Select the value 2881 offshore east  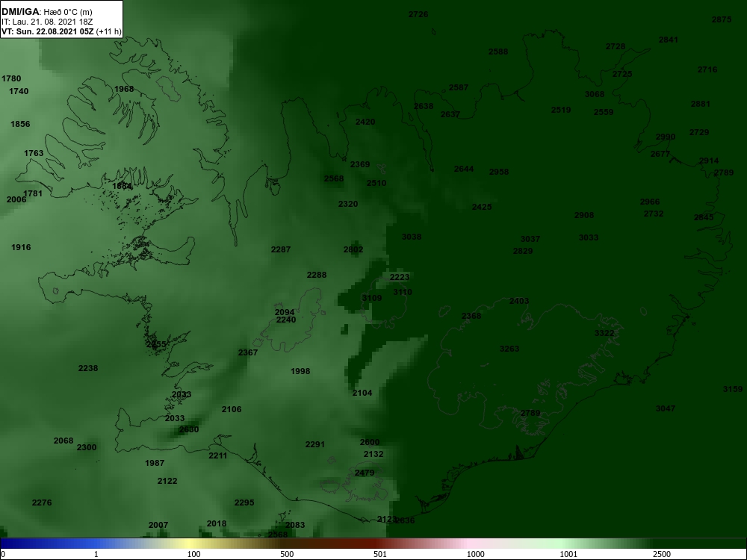click(701, 103)
